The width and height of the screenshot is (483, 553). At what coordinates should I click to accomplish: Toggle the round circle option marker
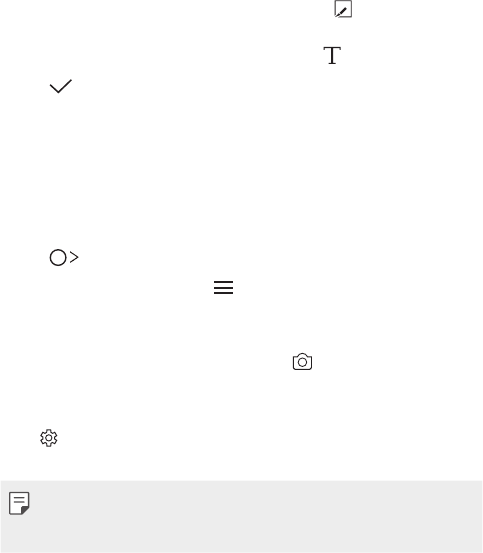(x=58, y=257)
